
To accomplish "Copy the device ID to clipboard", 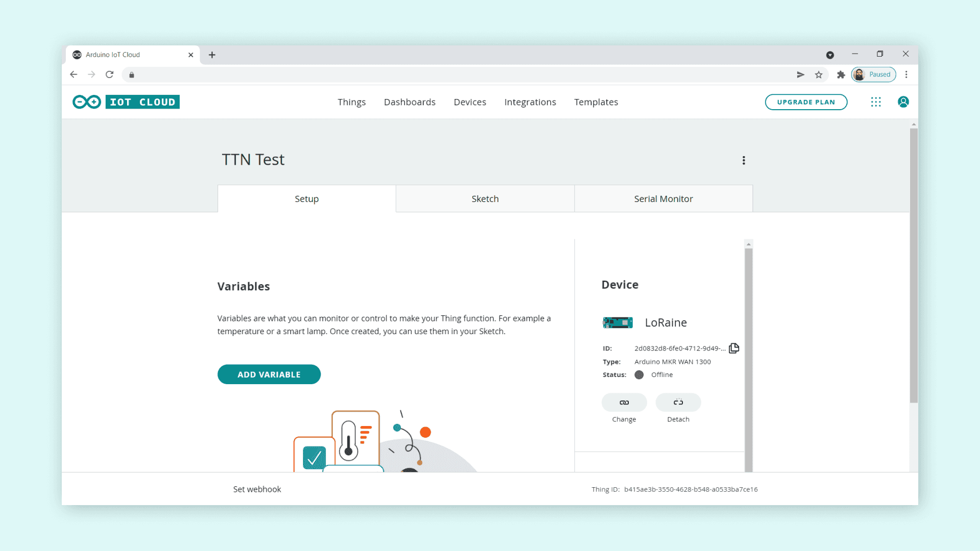I will [734, 348].
